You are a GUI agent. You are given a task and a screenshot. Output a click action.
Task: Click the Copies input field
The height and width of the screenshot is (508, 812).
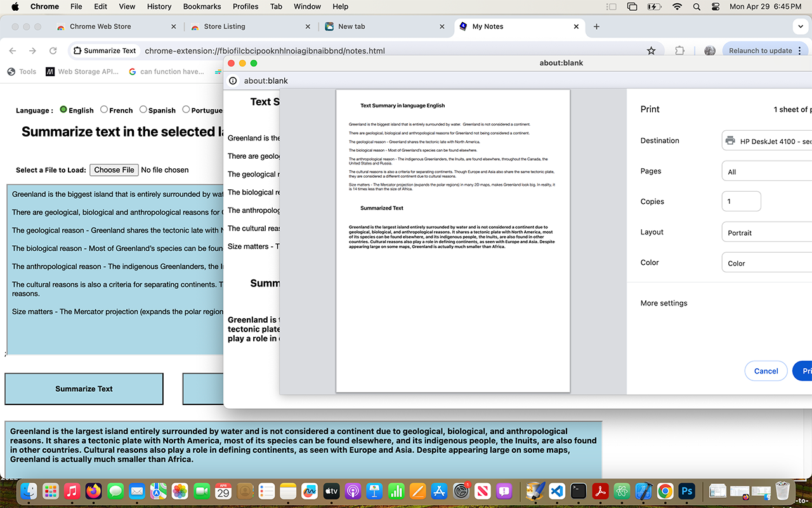742,201
